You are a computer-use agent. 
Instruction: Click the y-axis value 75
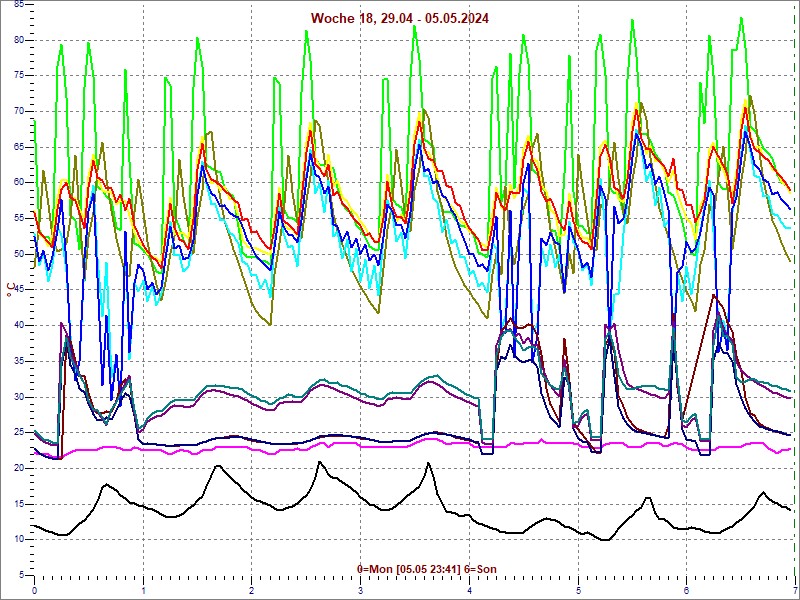pos(18,75)
